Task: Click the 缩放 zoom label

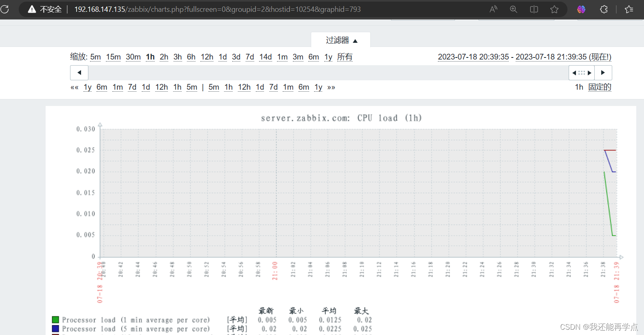Action: coord(79,57)
